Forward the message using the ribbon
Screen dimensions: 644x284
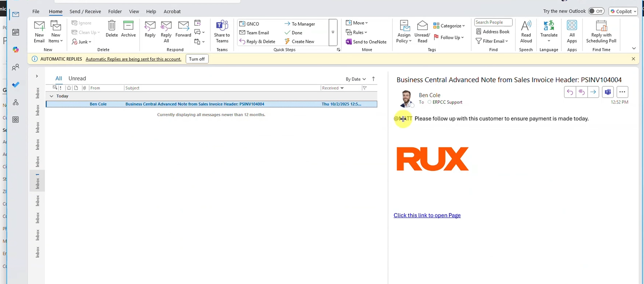(183, 29)
